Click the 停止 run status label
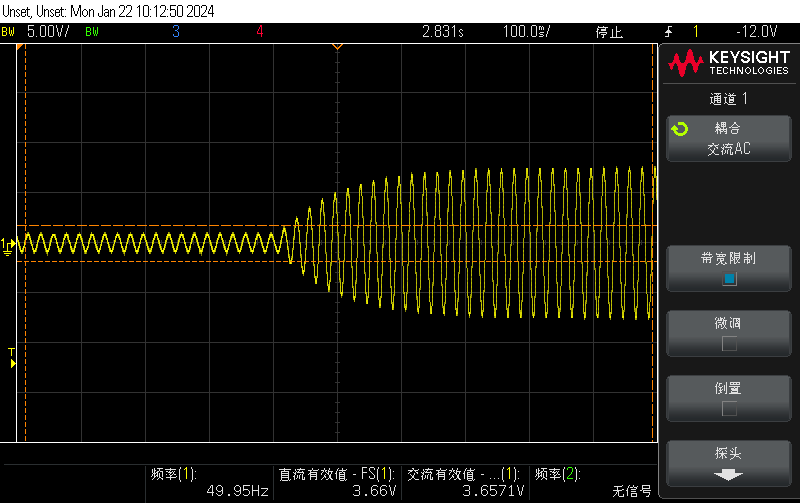Viewport: 800px width, 503px height. (x=609, y=32)
